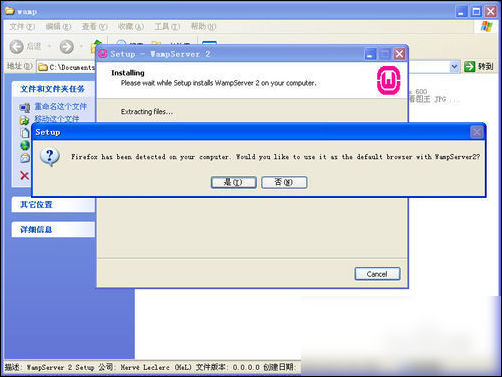Click the Windows flag logo

click(486, 27)
